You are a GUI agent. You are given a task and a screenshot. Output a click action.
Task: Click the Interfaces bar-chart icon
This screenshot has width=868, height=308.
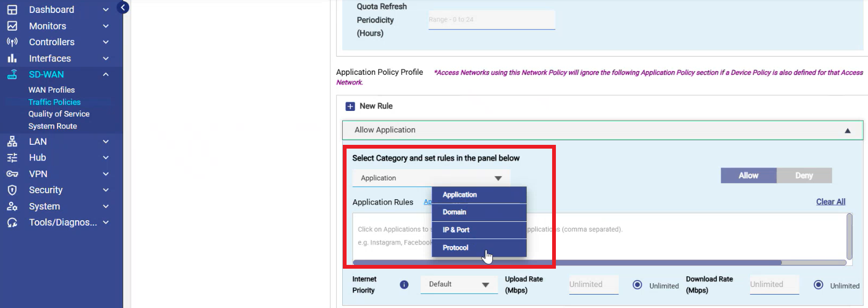pyautogui.click(x=12, y=58)
